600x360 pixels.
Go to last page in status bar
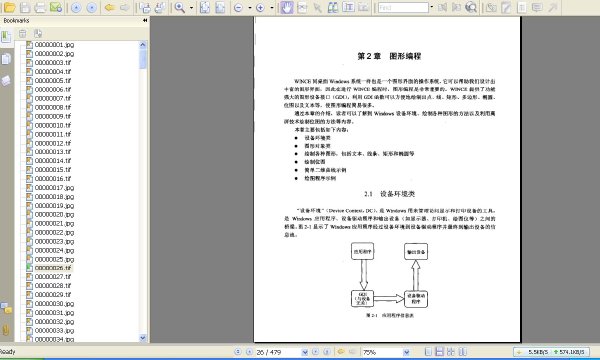click(327, 352)
